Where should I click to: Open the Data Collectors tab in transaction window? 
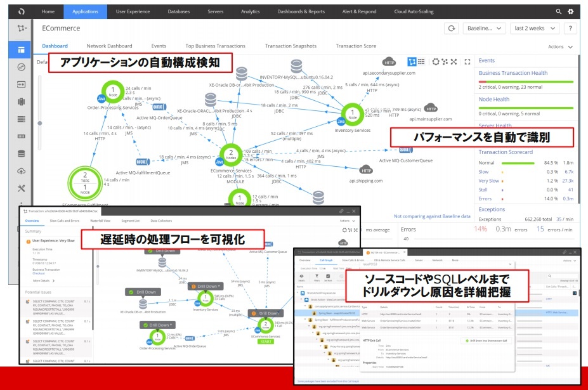click(x=161, y=221)
